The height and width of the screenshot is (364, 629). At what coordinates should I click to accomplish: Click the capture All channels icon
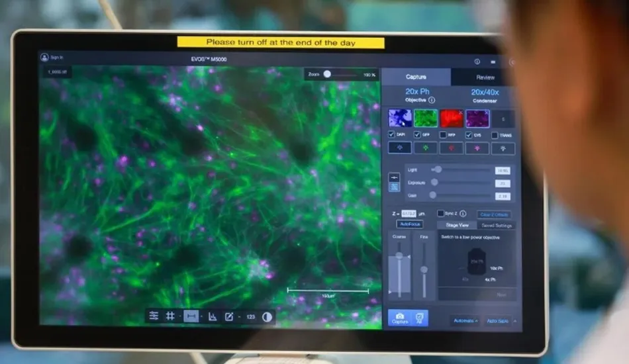pos(420,318)
